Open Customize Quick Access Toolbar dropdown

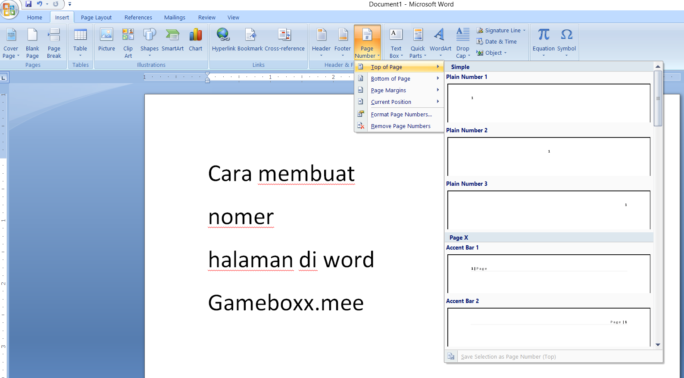[x=69, y=4]
